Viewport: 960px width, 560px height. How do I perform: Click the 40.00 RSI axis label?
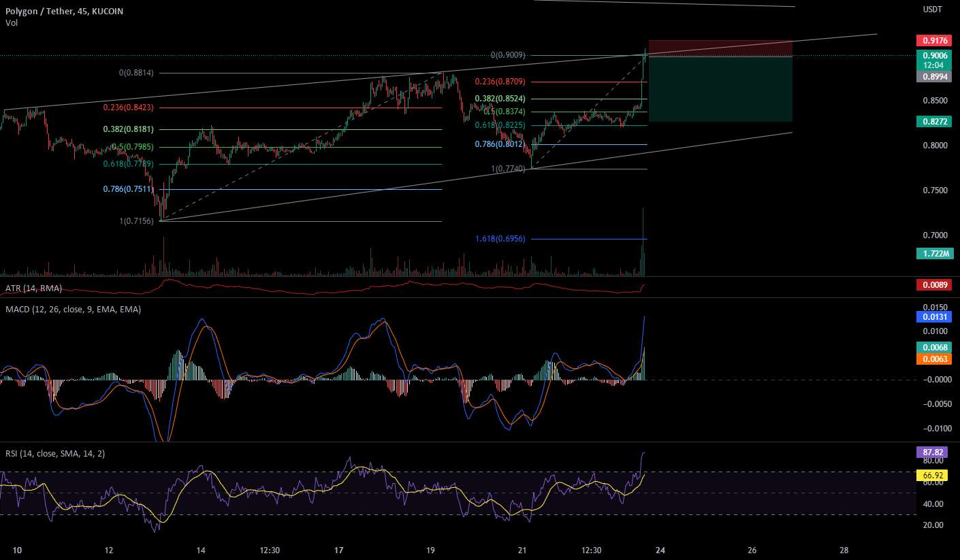[x=934, y=504]
